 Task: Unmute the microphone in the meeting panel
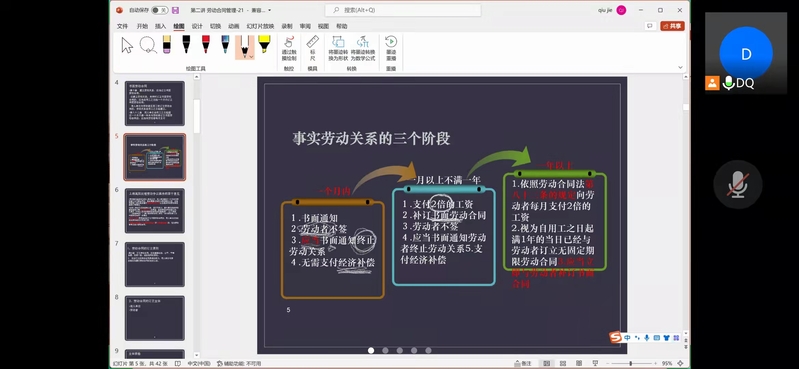click(x=737, y=184)
